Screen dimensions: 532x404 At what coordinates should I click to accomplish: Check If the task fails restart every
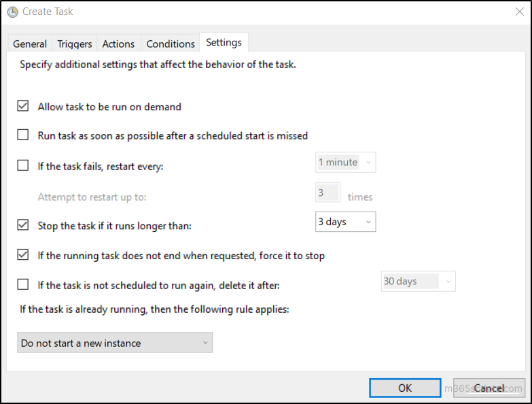[x=23, y=165]
